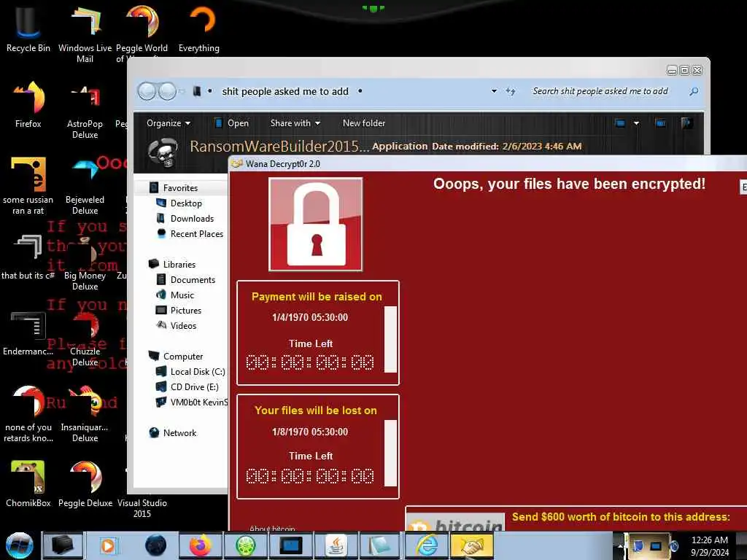Select Chuzzle Deluxe desktop icon
The width and height of the screenshot is (747, 560).
click(85, 338)
